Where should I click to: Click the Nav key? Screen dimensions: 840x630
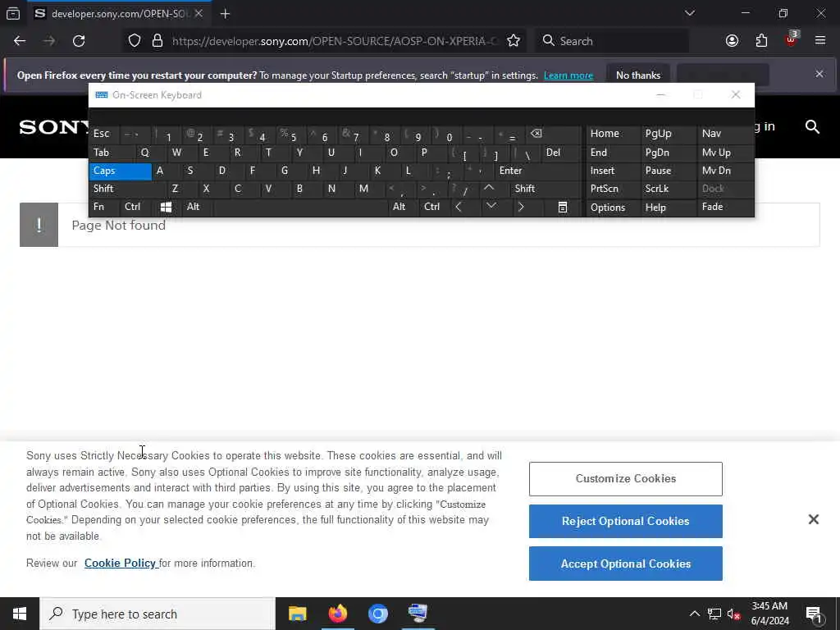[x=725, y=134]
